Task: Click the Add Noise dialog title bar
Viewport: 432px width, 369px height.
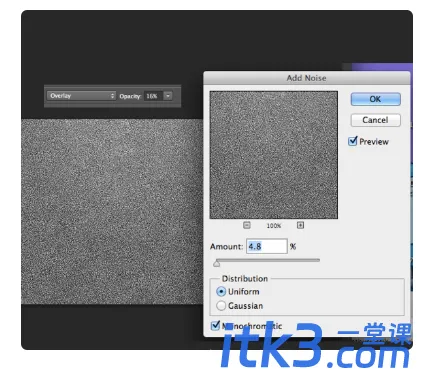Action: point(307,78)
